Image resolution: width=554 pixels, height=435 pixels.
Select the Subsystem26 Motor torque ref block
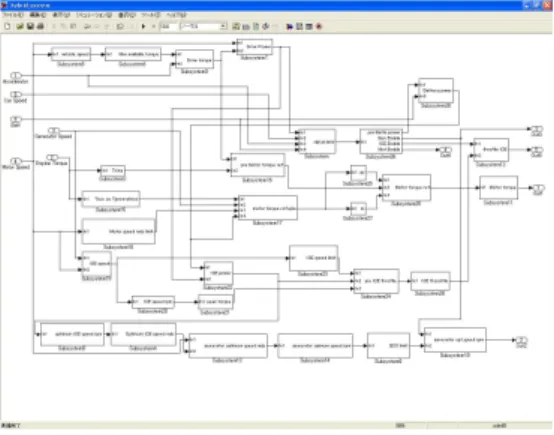(x=407, y=188)
